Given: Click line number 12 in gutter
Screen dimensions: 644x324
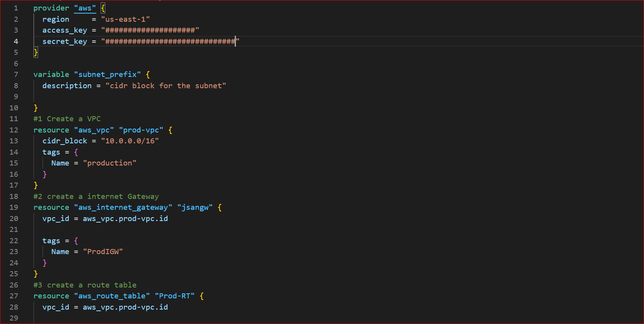Looking at the screenshot, I should point(14,130).
